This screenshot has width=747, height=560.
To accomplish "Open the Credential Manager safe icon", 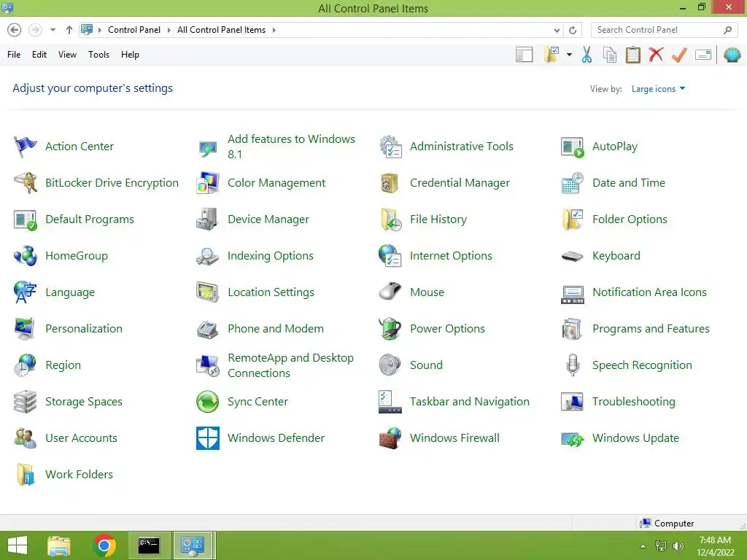I will [390, 183].
